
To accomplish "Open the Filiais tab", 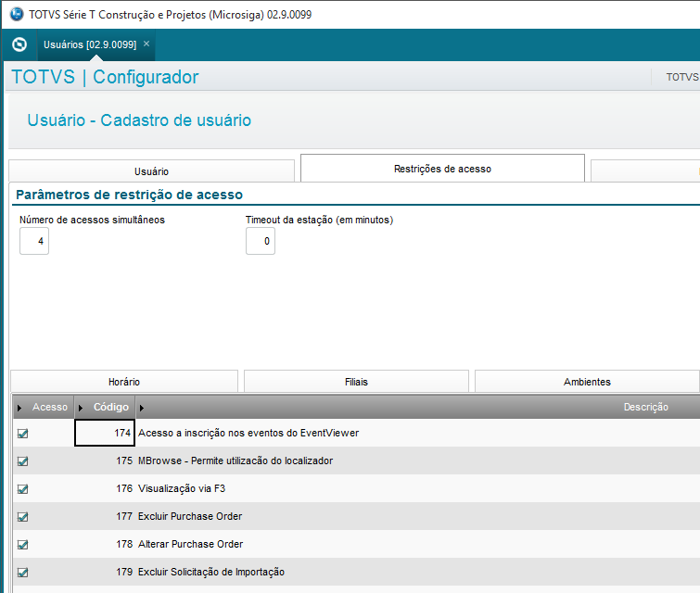I will (x=356, y=382).
